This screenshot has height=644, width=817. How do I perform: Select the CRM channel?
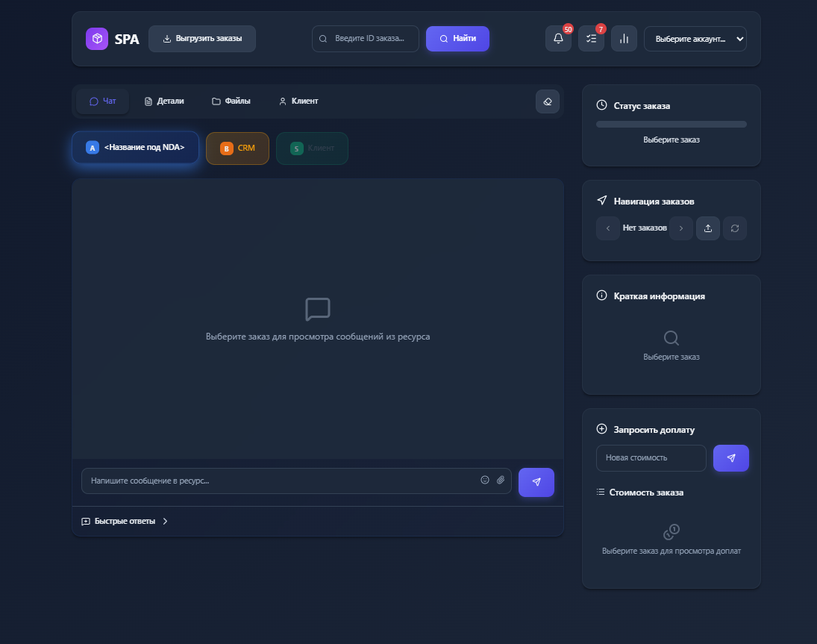tap(237, 149)
